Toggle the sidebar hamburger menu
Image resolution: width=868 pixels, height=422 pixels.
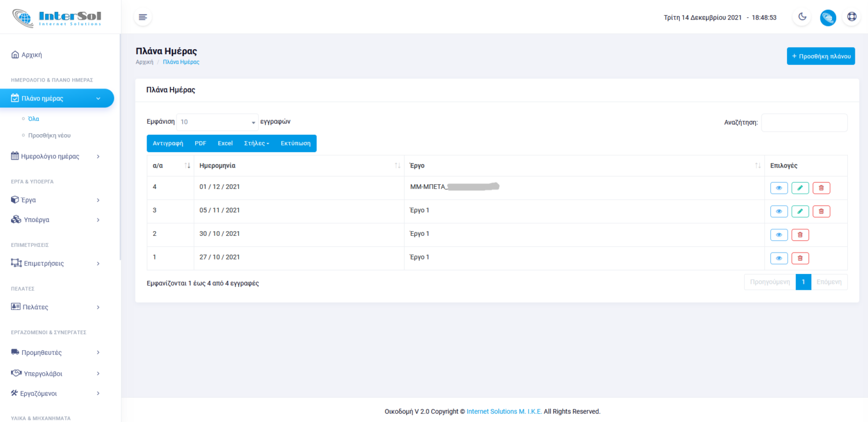[143, 17]
